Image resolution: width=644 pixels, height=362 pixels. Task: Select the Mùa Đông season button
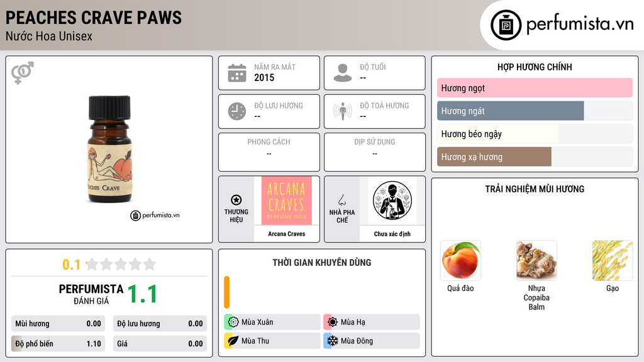372,341
